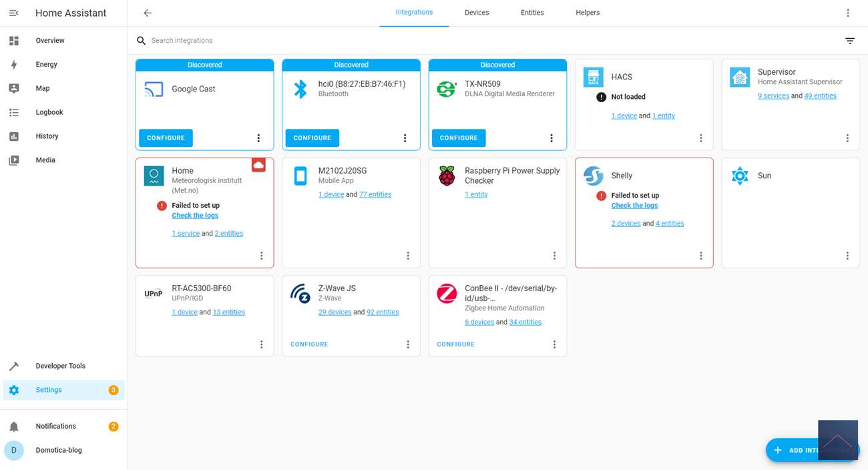This screenshot has height=470, width=868.
Task: Click the red cloud badge on Home card
Action: 258,165
